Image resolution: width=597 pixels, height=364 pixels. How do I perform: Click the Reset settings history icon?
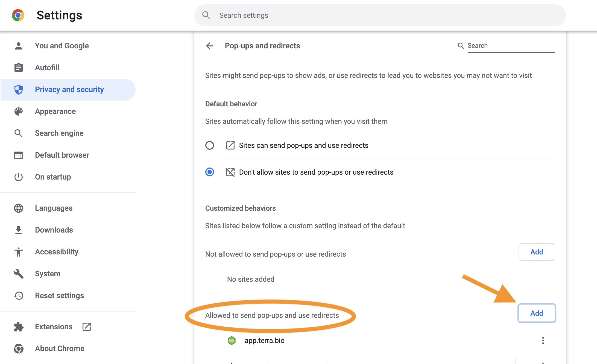(19, 296)
